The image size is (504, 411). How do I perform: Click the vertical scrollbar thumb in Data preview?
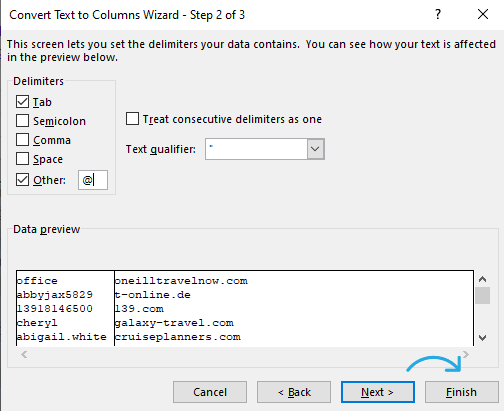[x=482, y=295]
